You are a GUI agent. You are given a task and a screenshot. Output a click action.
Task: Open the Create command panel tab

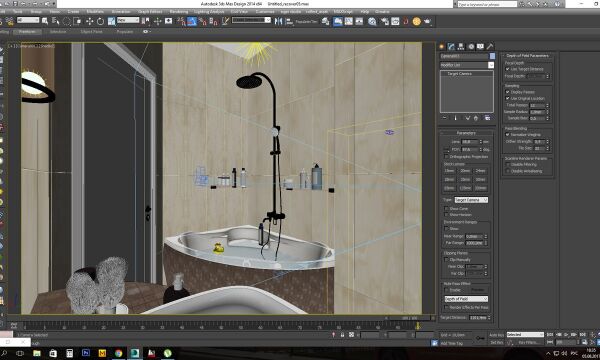pos(442,46)
